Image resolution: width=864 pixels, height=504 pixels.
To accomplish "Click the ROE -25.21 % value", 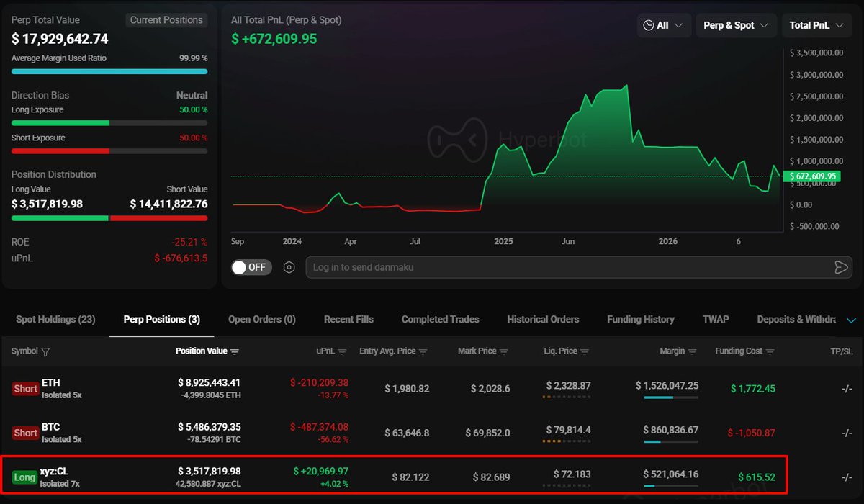I will 189,242.
